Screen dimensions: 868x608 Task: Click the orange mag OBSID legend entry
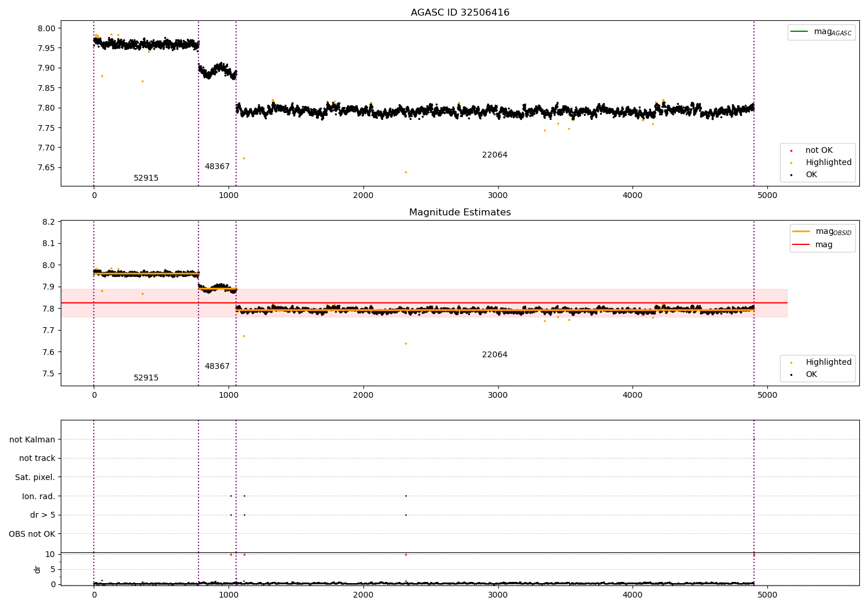(822, 232)
